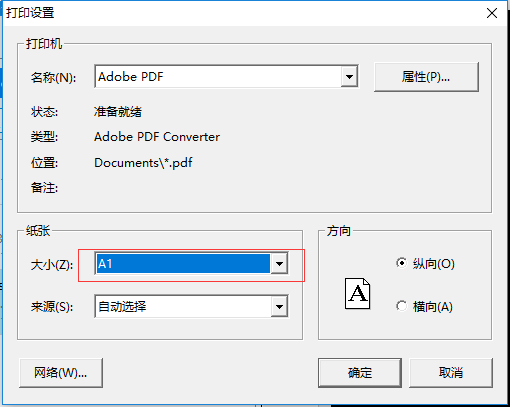The height and width of the screenshot is (407, 510).
Task: Close the 打印设置 dialog with X
Action: tap(492, 13)
